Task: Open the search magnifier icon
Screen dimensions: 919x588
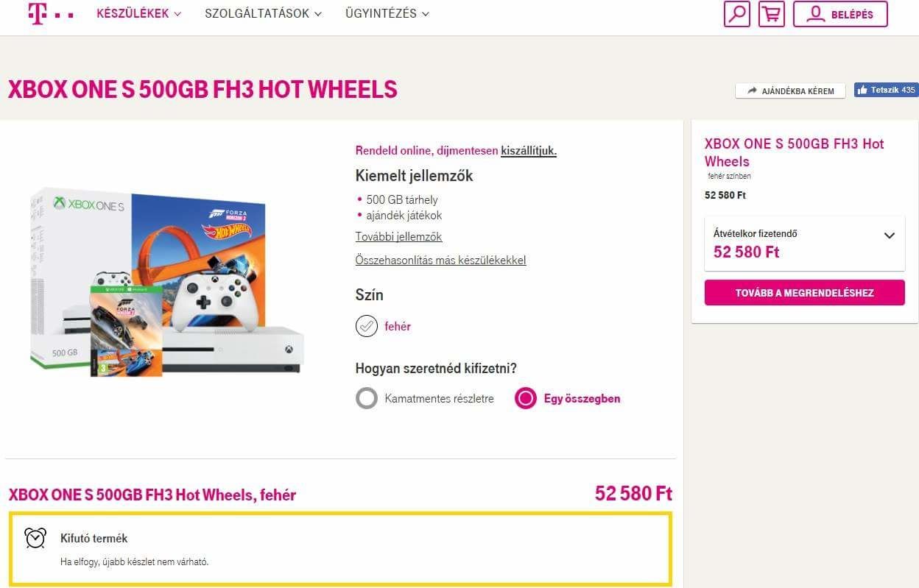Action: 736,14
